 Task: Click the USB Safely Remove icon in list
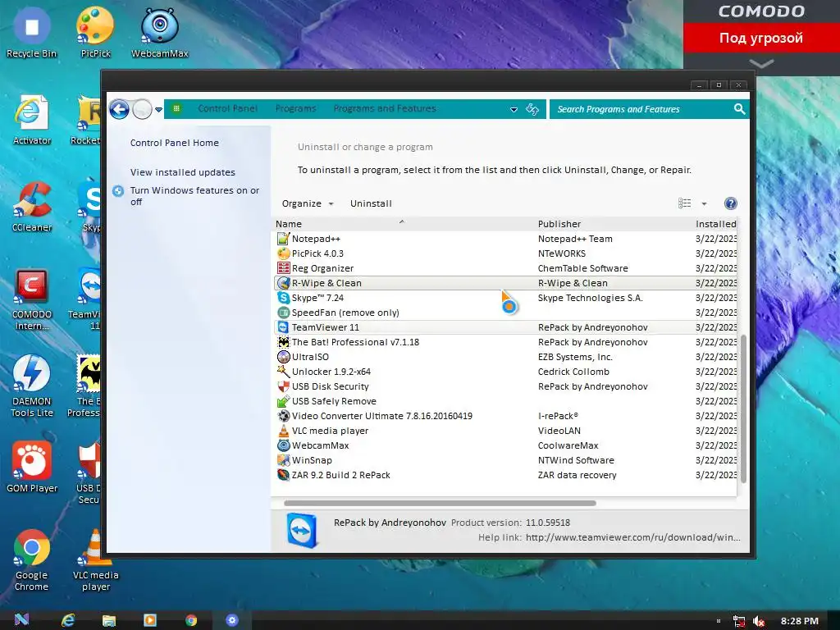(283, 400)
